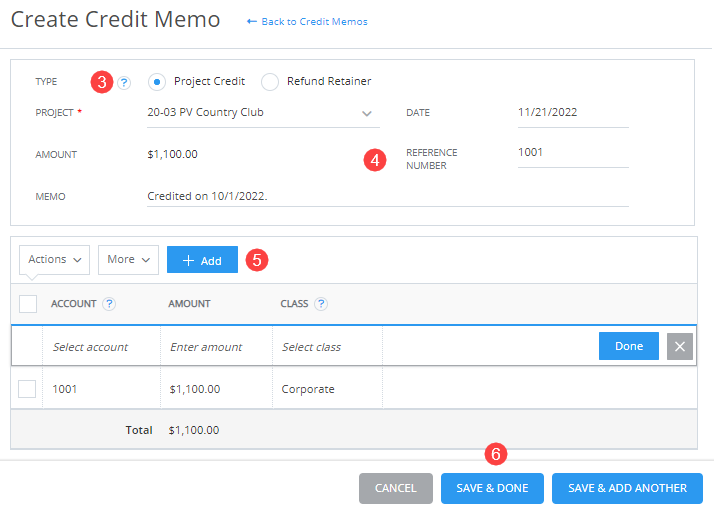Open the More dropdown menu
This screenshot has height=510, width=714.
click(x=128, y=260)
